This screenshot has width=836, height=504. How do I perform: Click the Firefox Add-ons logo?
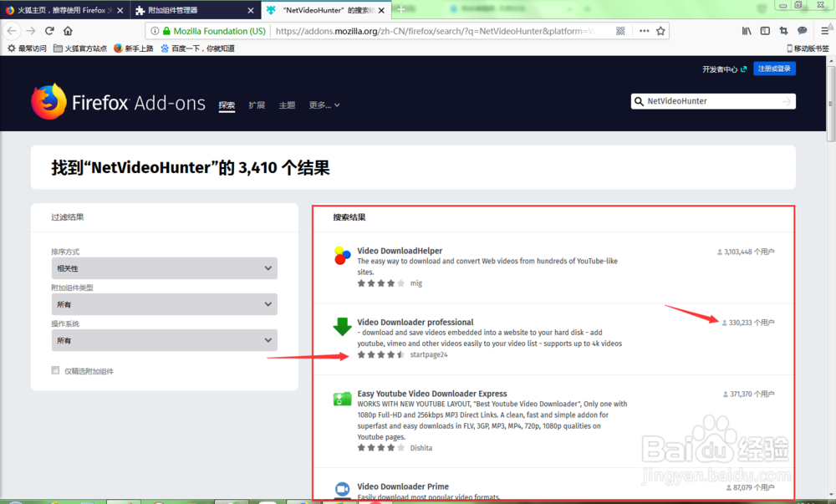click(118, 102)
